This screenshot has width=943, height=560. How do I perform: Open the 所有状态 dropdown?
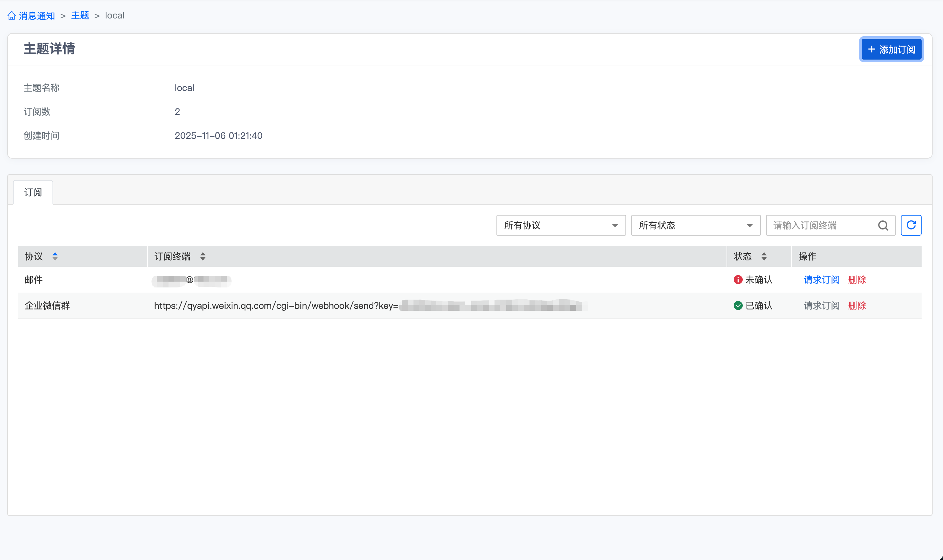695,225
